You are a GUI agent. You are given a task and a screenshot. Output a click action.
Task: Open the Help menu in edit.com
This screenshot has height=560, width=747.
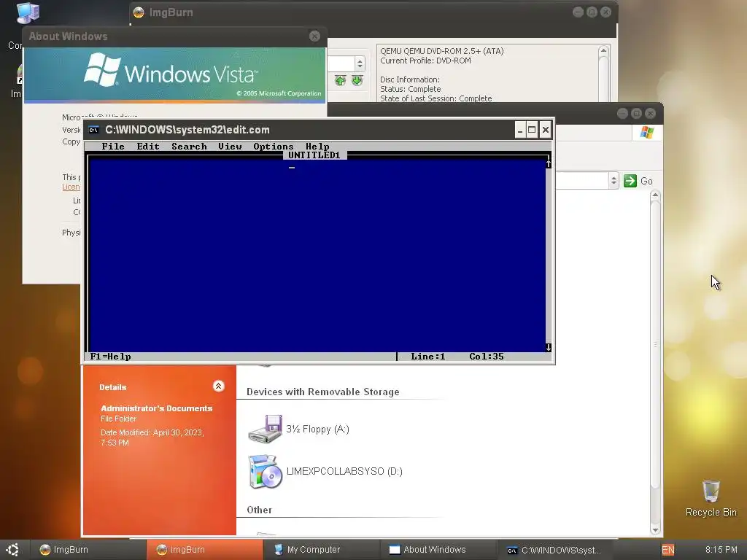pos(317,146)
